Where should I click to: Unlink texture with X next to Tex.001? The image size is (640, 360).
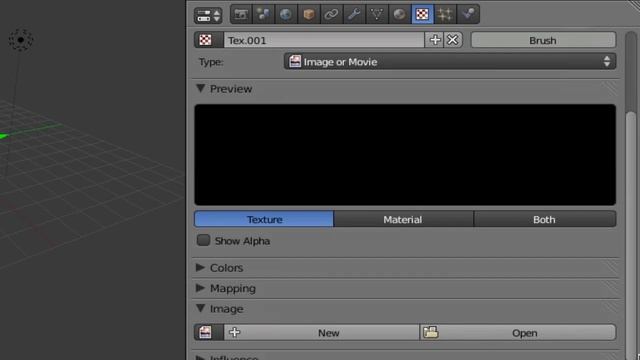tap(453, 40)
